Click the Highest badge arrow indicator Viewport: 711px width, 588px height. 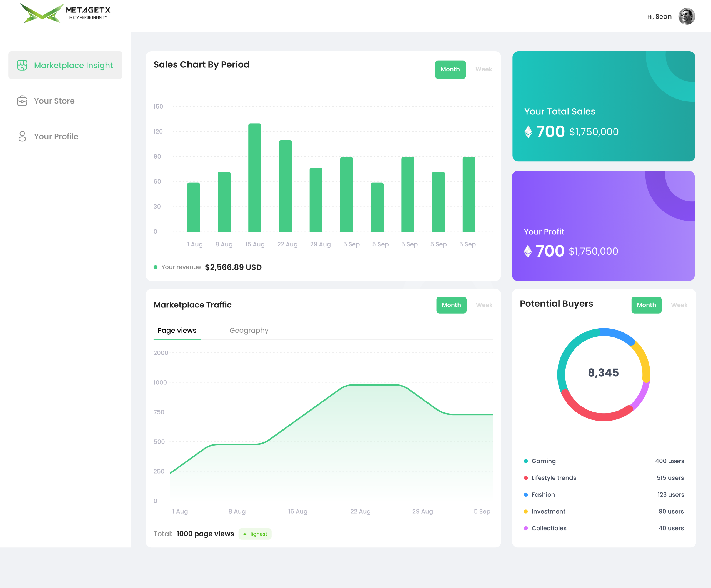pos(245,534)
